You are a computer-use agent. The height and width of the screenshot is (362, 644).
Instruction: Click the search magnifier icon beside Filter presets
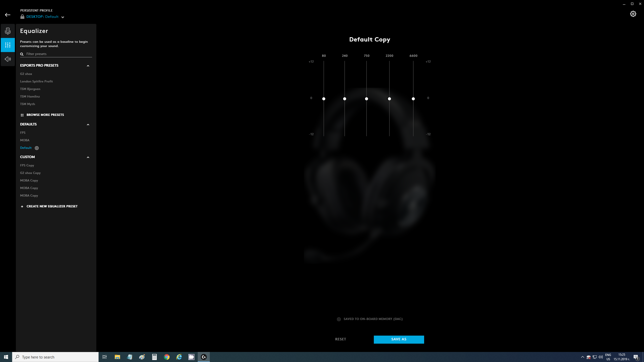coord(22,54)
